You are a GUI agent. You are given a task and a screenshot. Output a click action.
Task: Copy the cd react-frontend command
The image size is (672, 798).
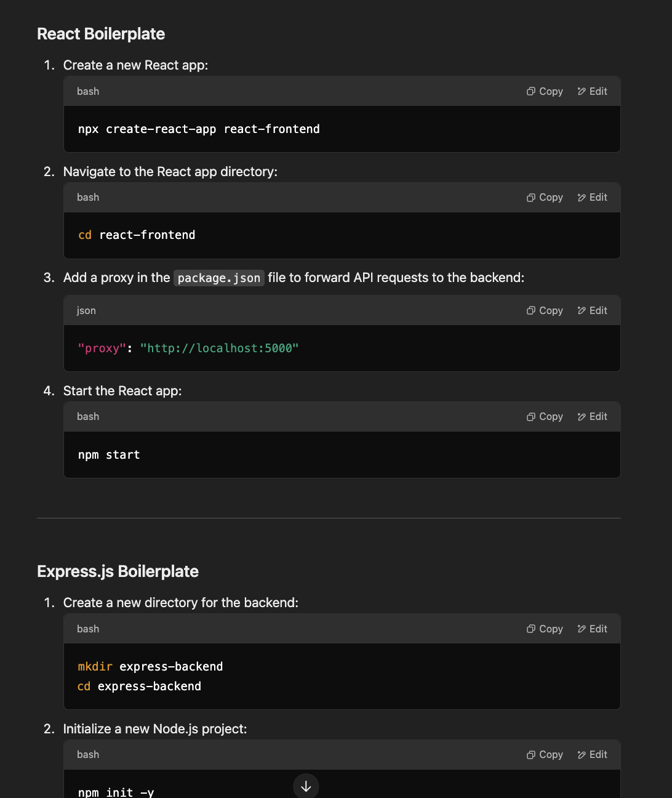545,197
